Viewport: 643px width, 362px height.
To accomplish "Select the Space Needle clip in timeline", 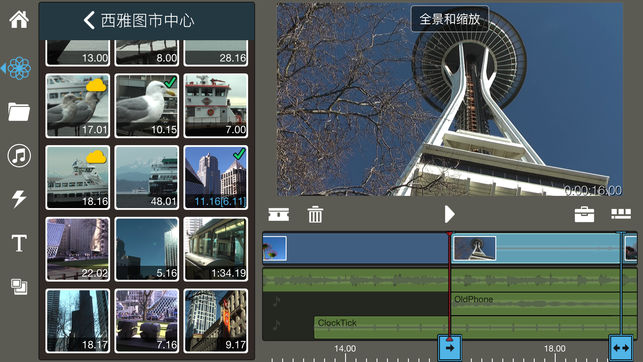I will point(536,248).
